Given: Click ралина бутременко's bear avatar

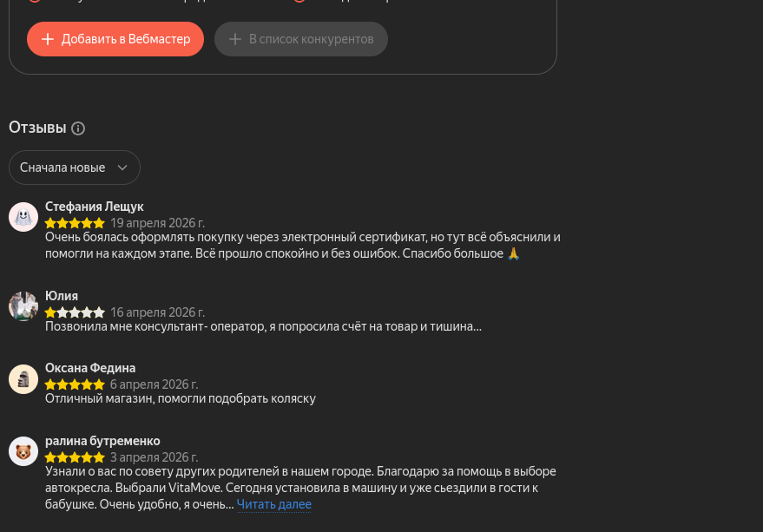Looking at the screenshot, I should pyautogui.click(x=23, y=451).
